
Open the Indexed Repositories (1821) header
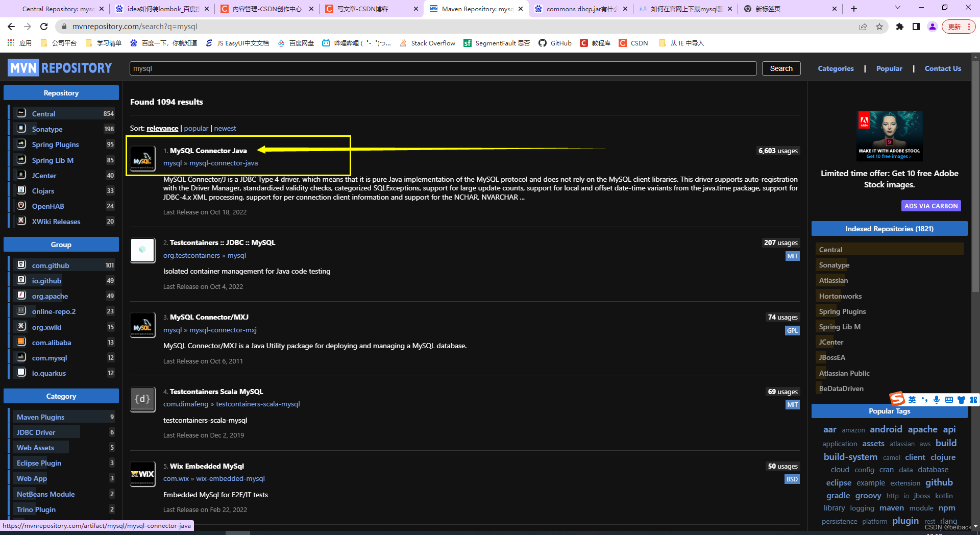click(x=889, y=229)
